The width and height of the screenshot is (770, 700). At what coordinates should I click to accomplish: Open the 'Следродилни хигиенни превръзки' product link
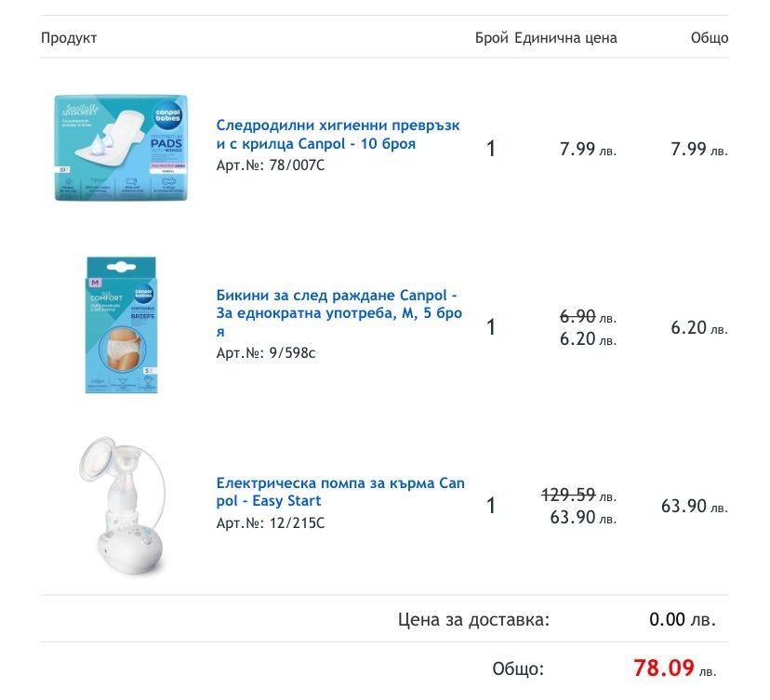pyautogui.click(x=338, y=135)
